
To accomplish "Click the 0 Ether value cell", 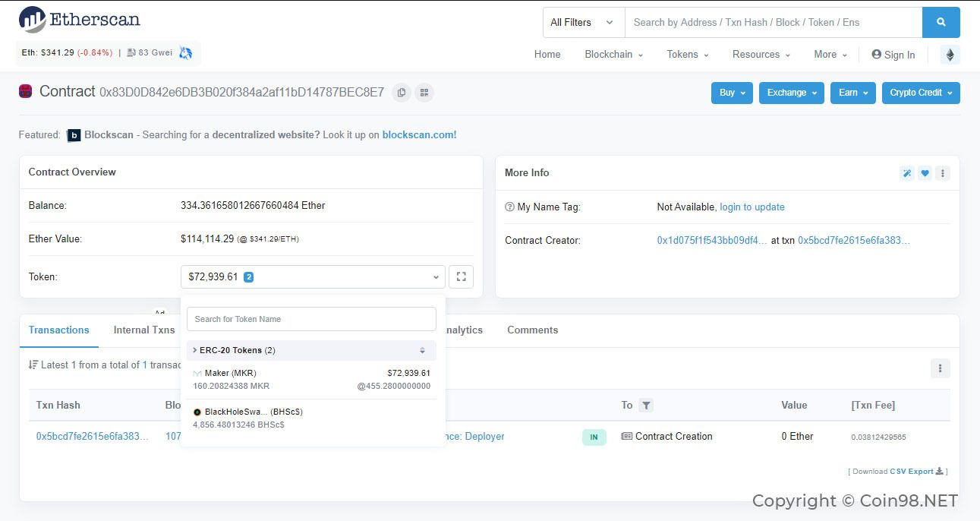I will point(797,437).
